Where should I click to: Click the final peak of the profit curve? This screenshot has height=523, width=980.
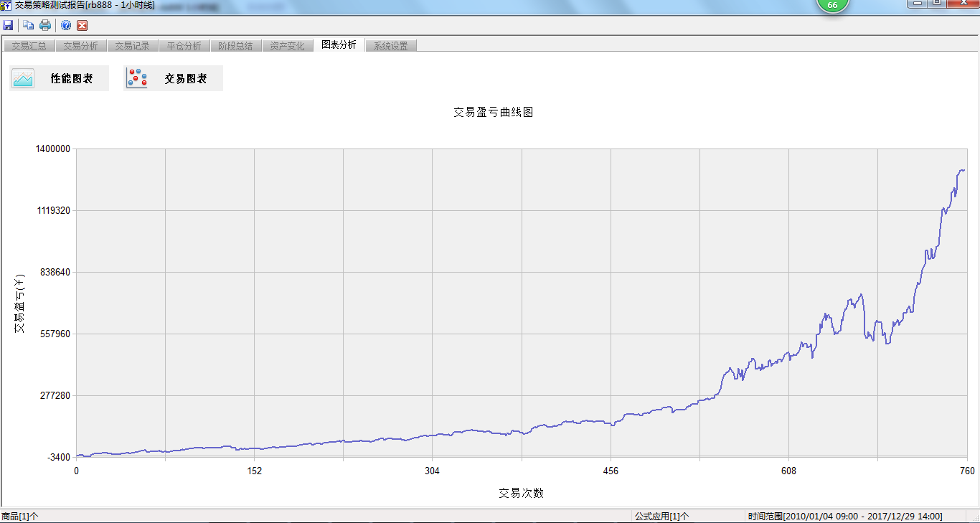[962, 170]
